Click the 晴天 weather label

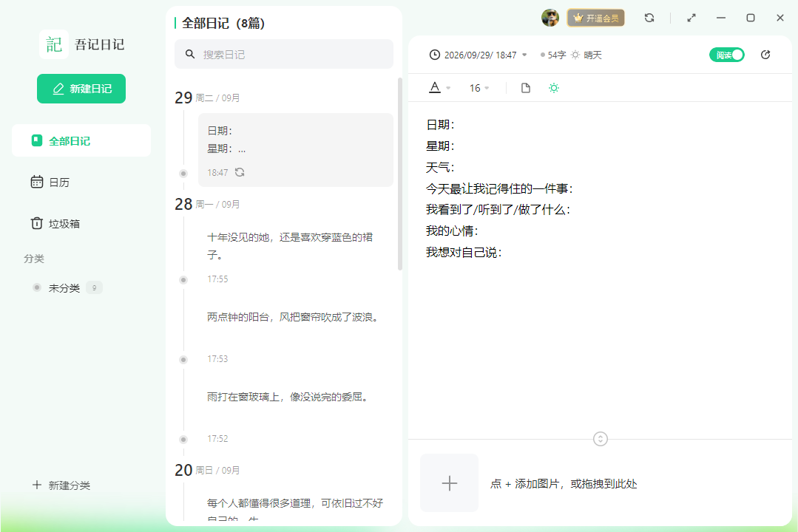(592, 55)
